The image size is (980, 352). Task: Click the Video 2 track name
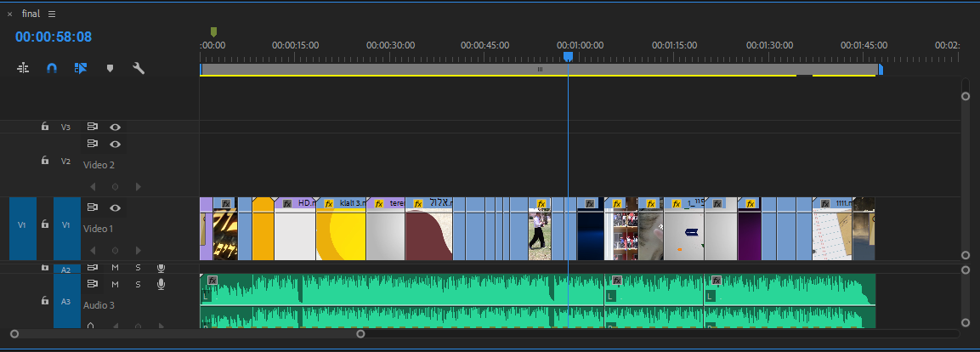[x=99, y=165]
